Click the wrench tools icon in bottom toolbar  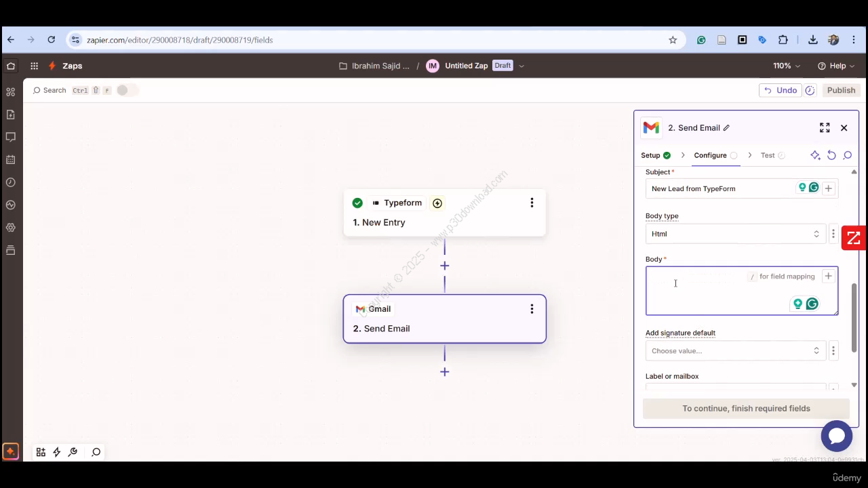tap(73, 452)
